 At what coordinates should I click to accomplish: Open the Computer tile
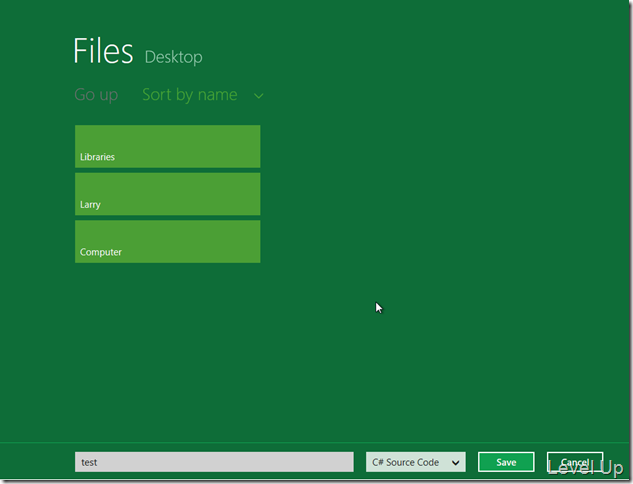[x=168, y=241]
